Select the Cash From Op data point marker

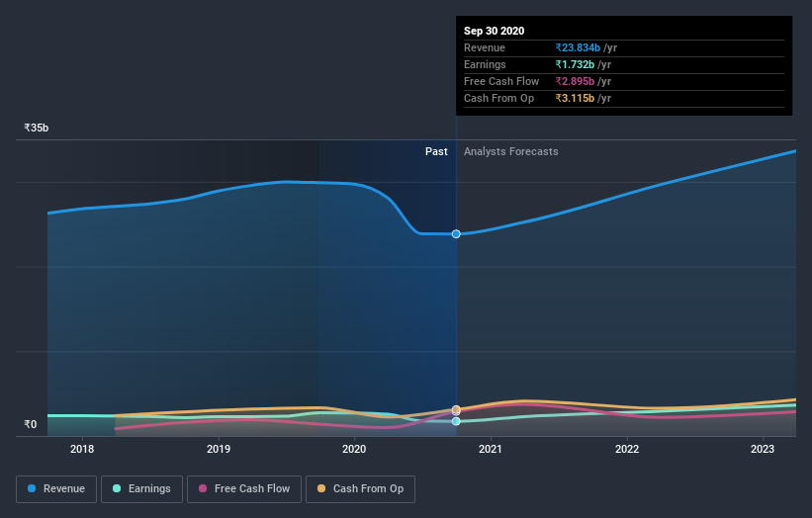456,409
